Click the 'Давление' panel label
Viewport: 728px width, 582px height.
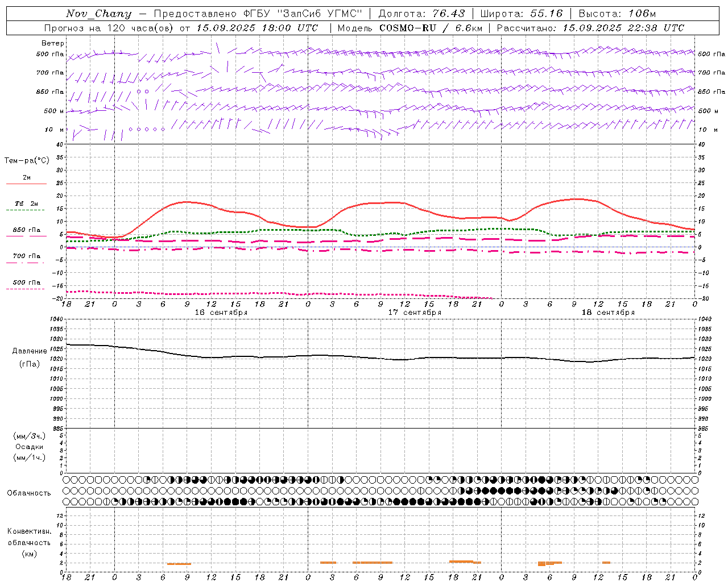30,351
